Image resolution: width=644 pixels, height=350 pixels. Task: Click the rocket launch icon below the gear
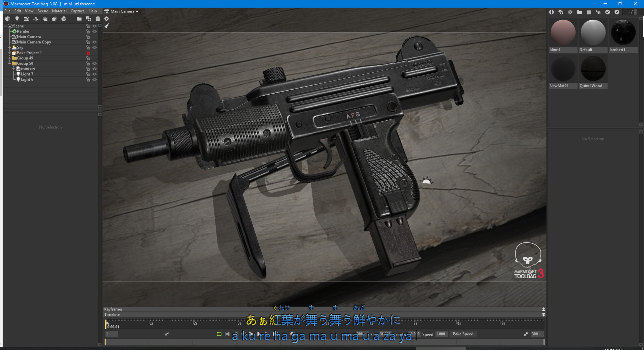pos(107,26)
